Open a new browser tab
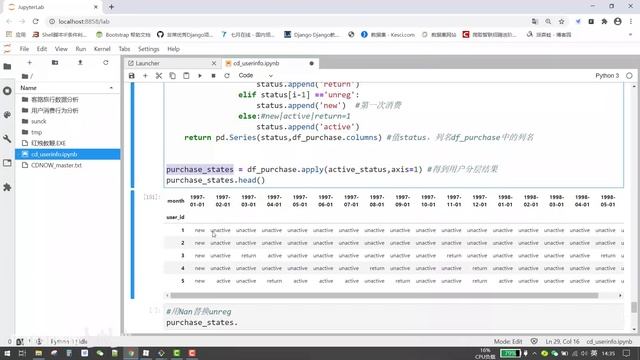 [x=111, y=7]
